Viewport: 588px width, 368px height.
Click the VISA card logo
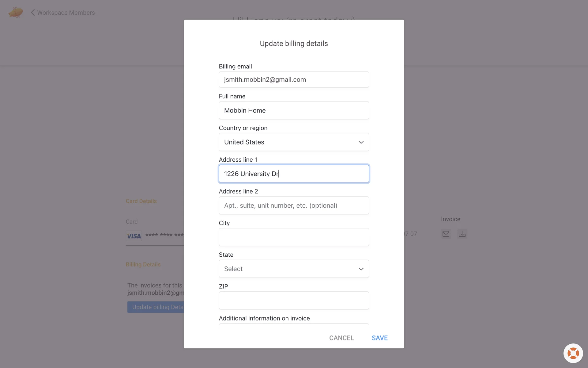pyautogui.click(x=134, y=236)
